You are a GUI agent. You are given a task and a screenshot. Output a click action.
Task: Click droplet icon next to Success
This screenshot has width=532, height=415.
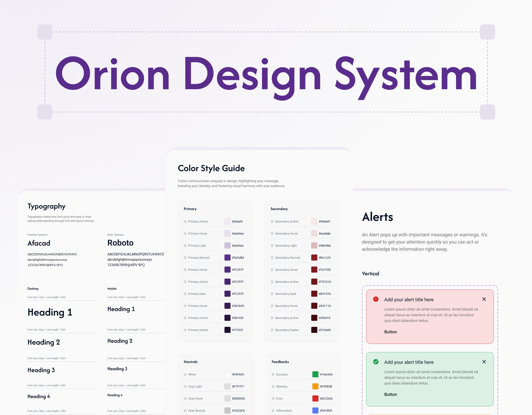tap(273, 374)
